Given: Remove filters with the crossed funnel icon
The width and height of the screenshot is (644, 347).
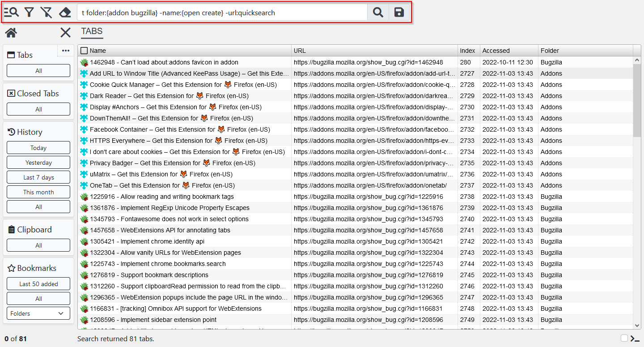Looking at the screenshot, I should 46,13.
